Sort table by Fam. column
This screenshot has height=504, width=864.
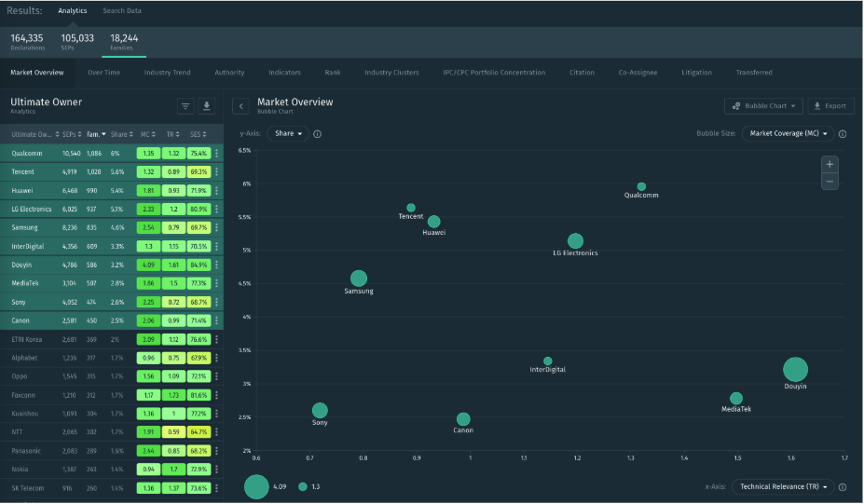pyautogui.click(x=96, y=134)
